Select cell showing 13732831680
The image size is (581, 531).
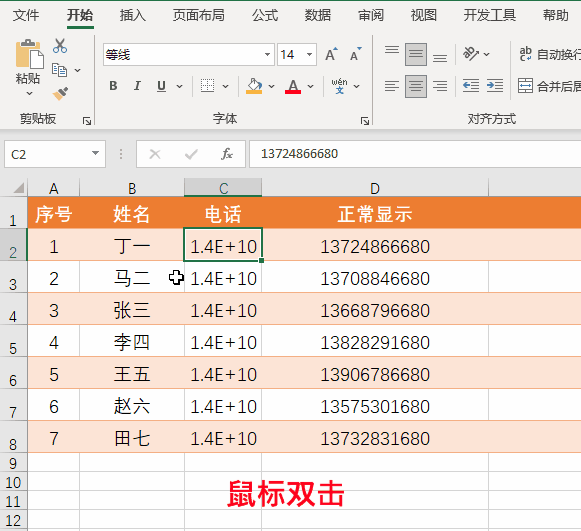pyautogui.click(x=375, y=437)
